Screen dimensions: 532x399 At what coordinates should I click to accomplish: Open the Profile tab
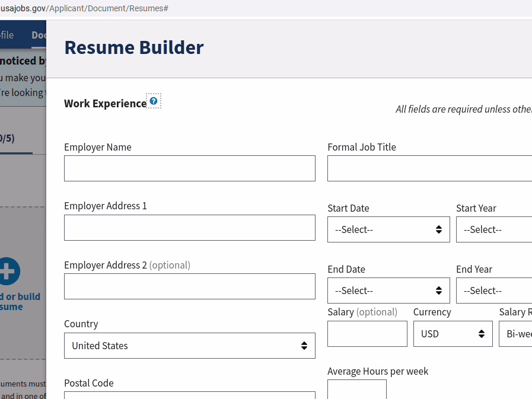click(7, 36)
